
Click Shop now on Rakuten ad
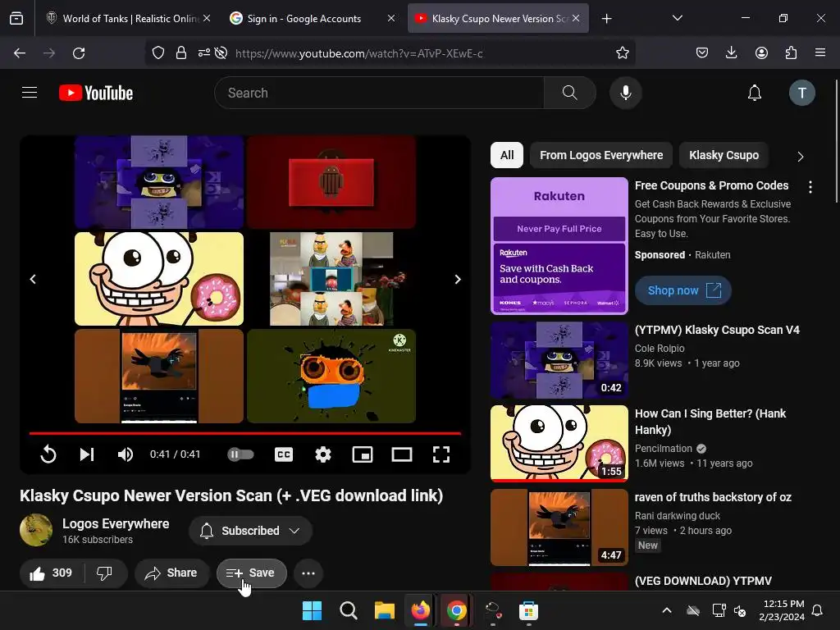[x=683, y=290]
